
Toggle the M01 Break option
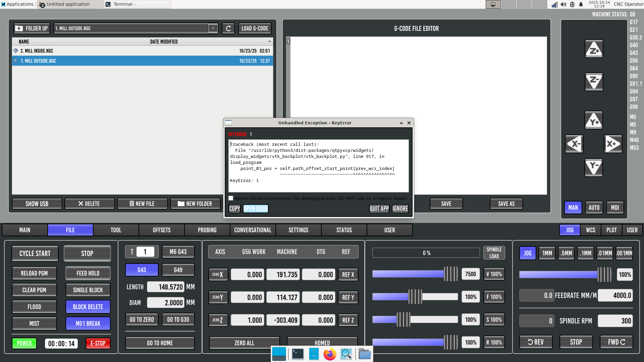(x=88, y=323)
